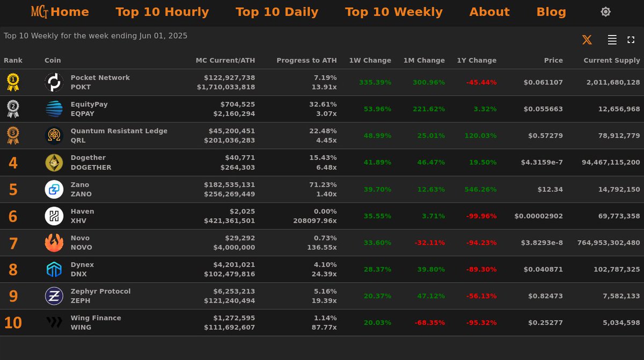Open the Dynex coin name
The height and width of the screenshot is (360, 644).
(82, 265)
